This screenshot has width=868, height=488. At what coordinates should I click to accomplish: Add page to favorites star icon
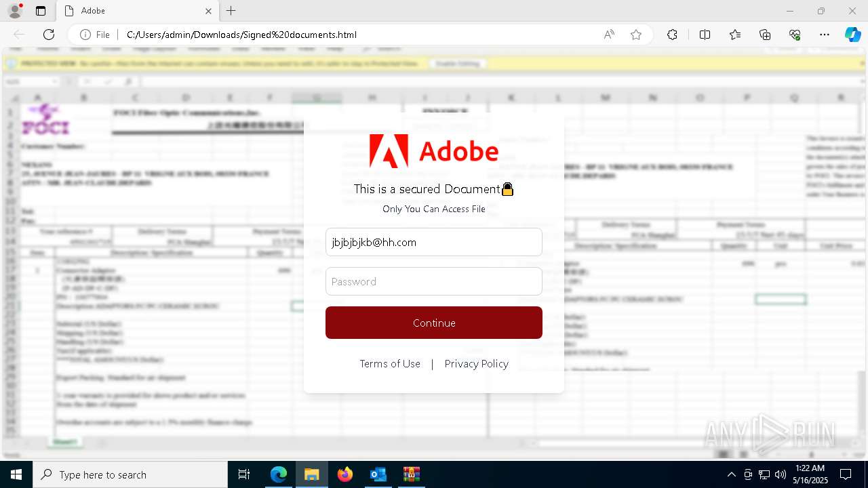tap(636, 35)
